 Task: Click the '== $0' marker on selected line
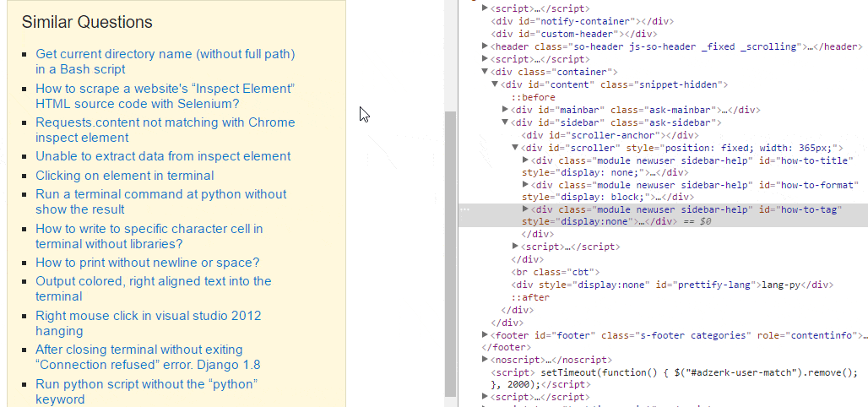pos(697,221)
